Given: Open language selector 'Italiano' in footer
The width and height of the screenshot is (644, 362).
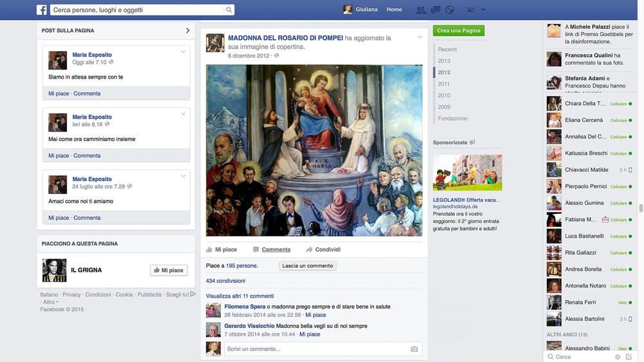Looking at the screenshot, I should pos(49,294).
